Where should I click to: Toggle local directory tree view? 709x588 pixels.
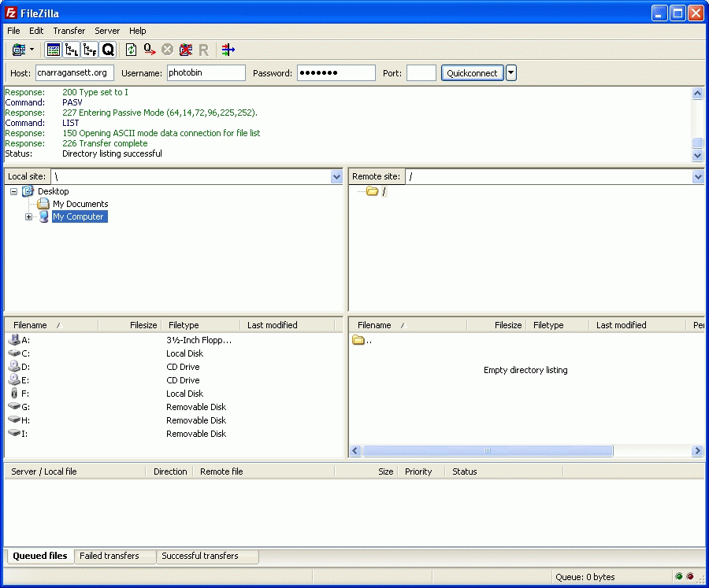tap(72, 50)
